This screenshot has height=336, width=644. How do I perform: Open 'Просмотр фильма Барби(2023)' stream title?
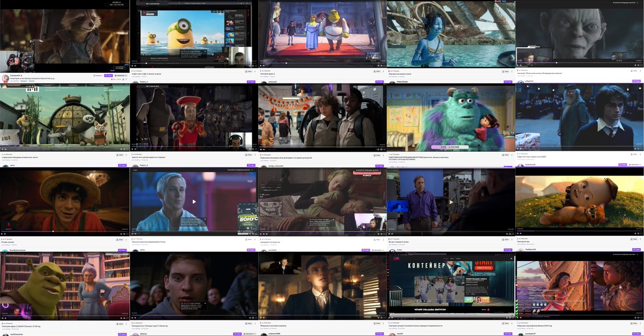pos(148,242)
